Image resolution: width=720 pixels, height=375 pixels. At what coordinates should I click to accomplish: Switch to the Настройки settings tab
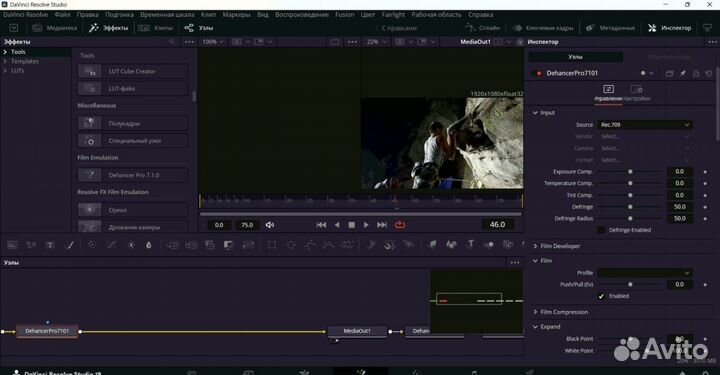[x=636, y=93]
